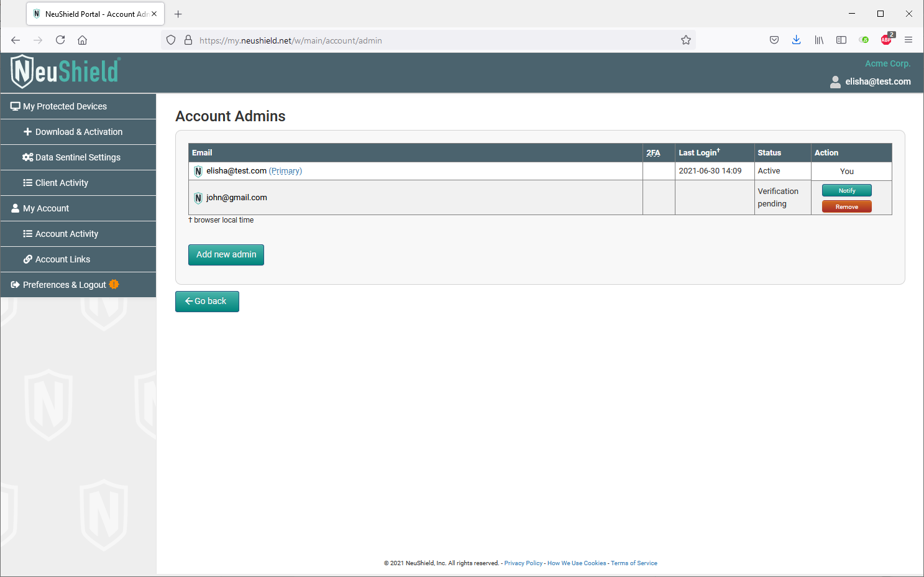Open Firefox hamburger menu
This screenshot has width=924, height=577.
(908, 40)
